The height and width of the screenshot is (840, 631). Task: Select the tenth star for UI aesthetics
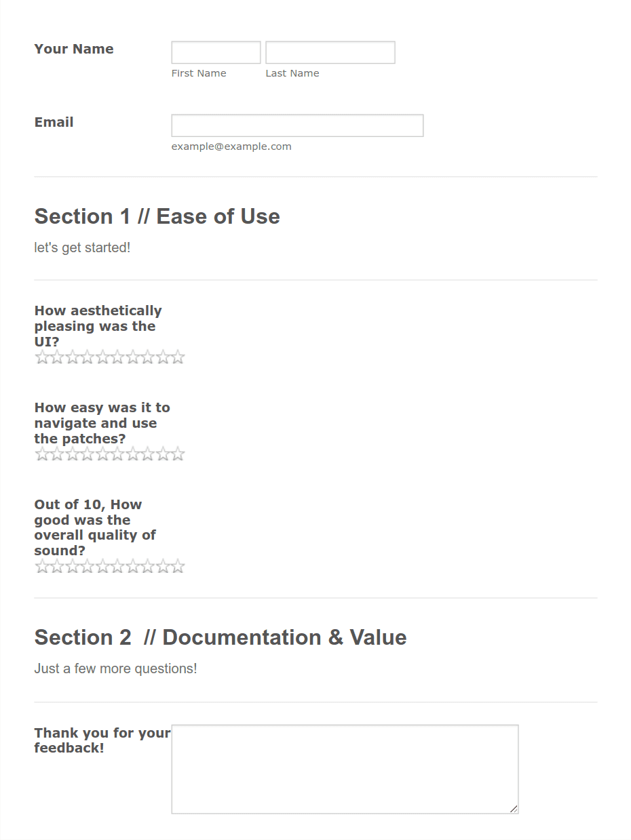point(178,357)
